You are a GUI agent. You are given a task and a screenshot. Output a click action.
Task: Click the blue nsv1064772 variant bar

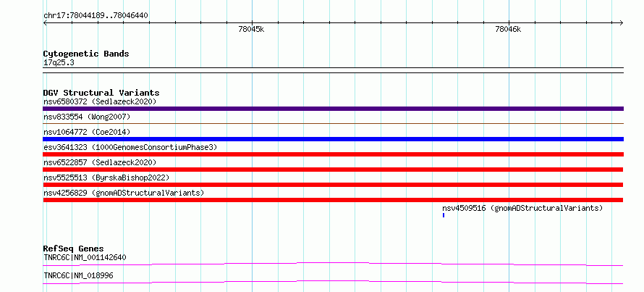tap(333, 139)
